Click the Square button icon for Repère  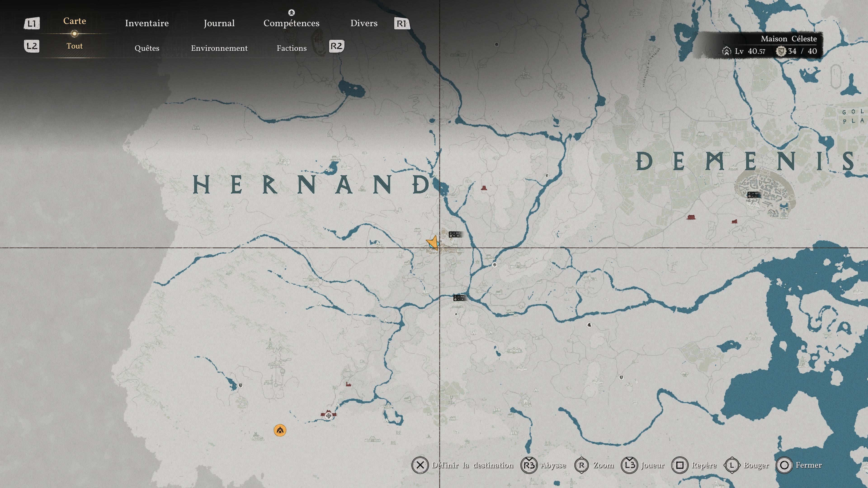point(680,465)
